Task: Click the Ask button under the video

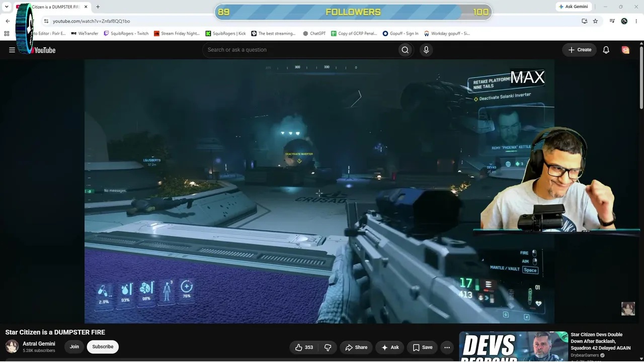Action: tap(390, 347)
